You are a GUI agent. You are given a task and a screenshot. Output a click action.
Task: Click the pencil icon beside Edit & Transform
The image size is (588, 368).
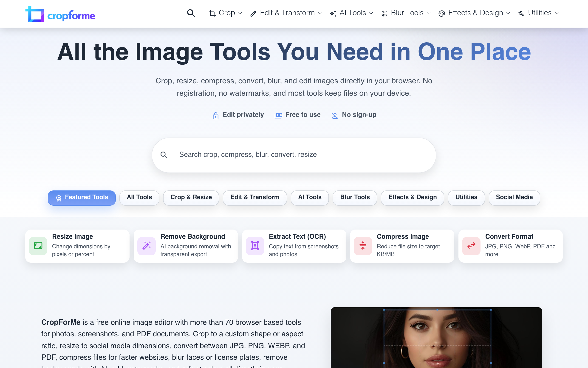(253, 14)
